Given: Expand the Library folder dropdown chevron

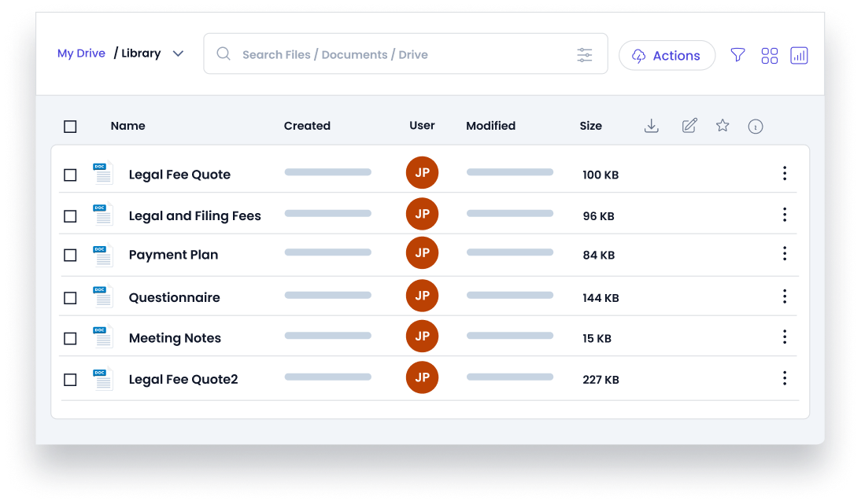Looking at the screenshot, I should (178, 53).
